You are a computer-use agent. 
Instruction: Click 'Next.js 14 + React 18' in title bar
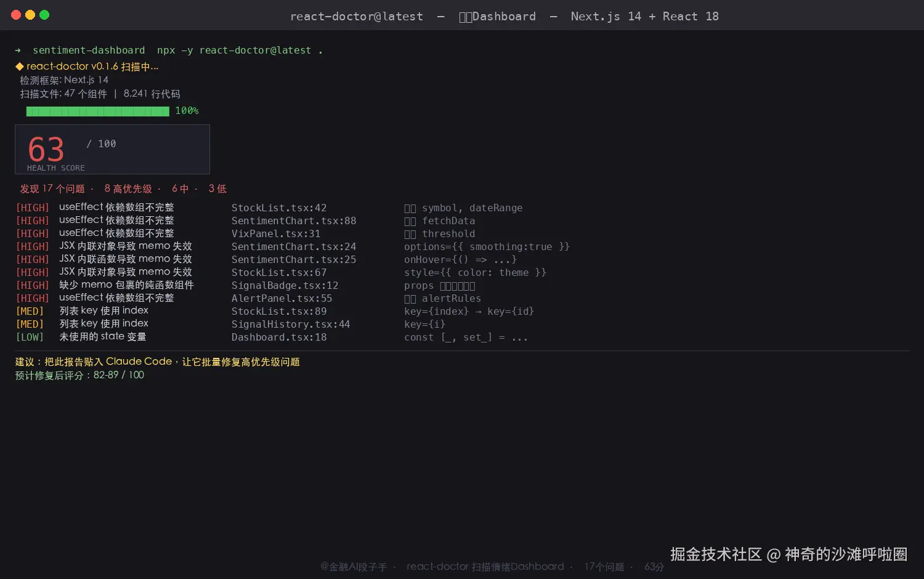644,17
